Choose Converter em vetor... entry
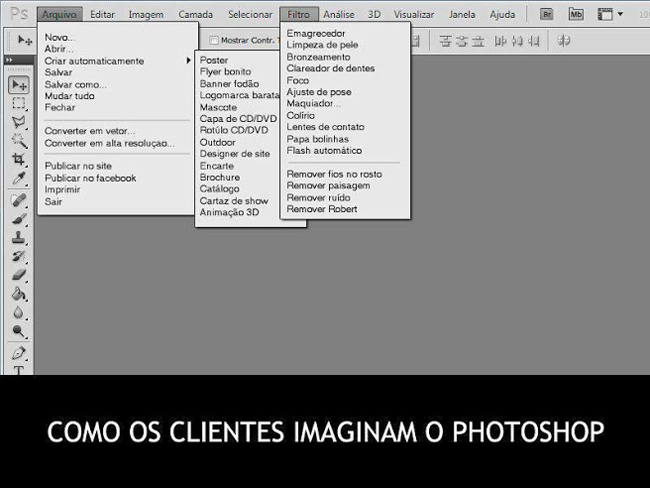Viewport: 650px width, 488px height. pos(90,131)
